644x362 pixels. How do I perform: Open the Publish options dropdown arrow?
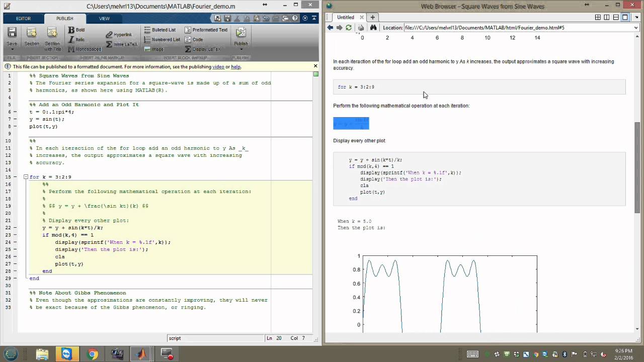tap(241, 49)
